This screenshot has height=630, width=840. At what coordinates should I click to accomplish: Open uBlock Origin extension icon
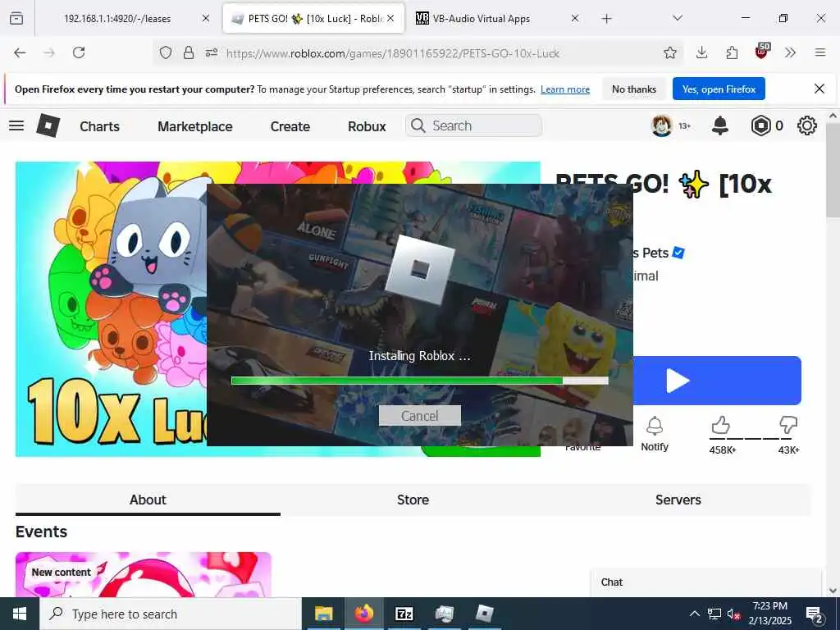tap(762, 52)
